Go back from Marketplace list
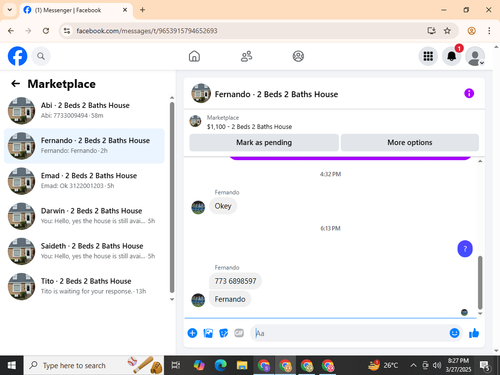The image size is (500, 375). pyautogui.click(x=16, y=84)
